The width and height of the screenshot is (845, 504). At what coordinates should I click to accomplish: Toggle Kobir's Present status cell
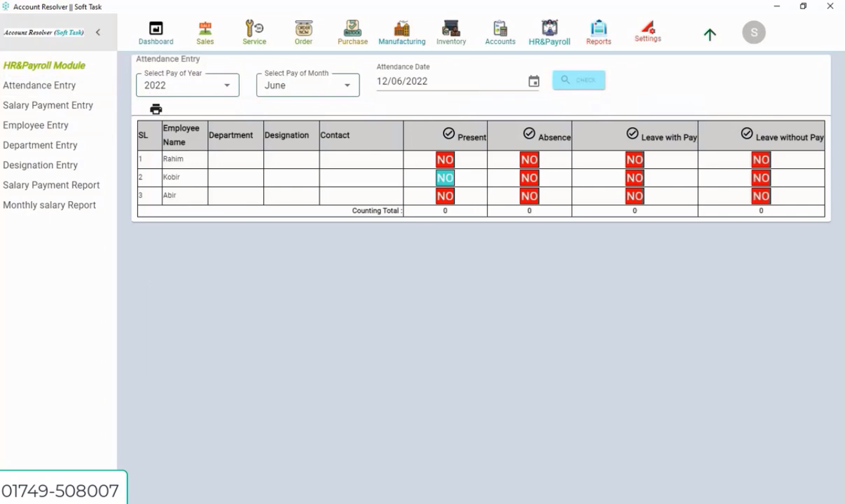coord(444,177)
